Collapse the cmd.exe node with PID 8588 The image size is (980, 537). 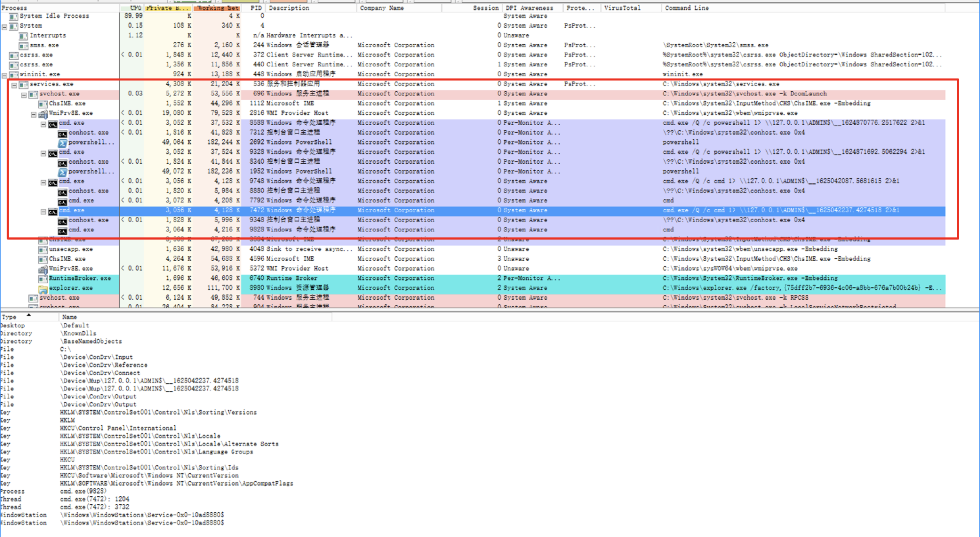(x=43, y=124)
